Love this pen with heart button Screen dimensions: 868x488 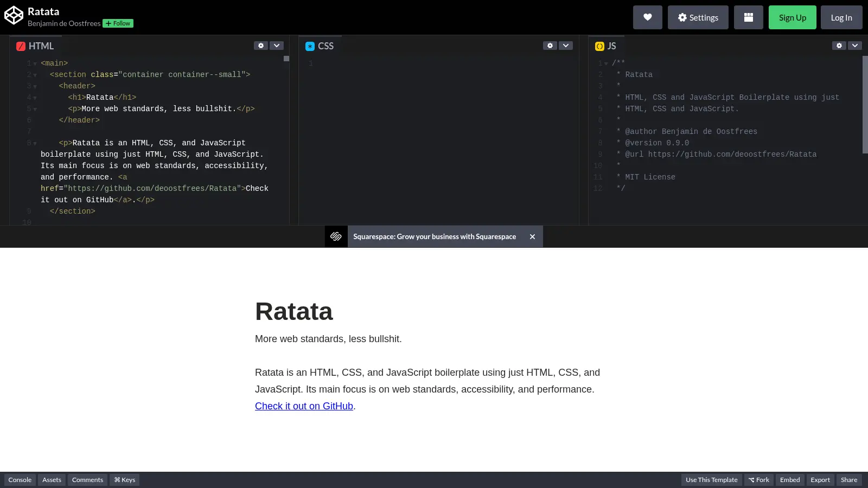647,17
